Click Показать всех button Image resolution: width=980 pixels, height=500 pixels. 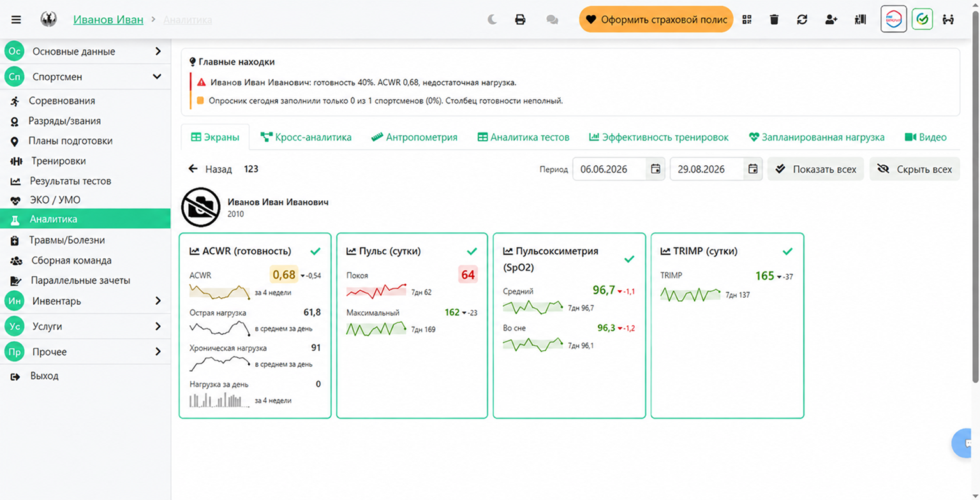[x=815, y=169]
